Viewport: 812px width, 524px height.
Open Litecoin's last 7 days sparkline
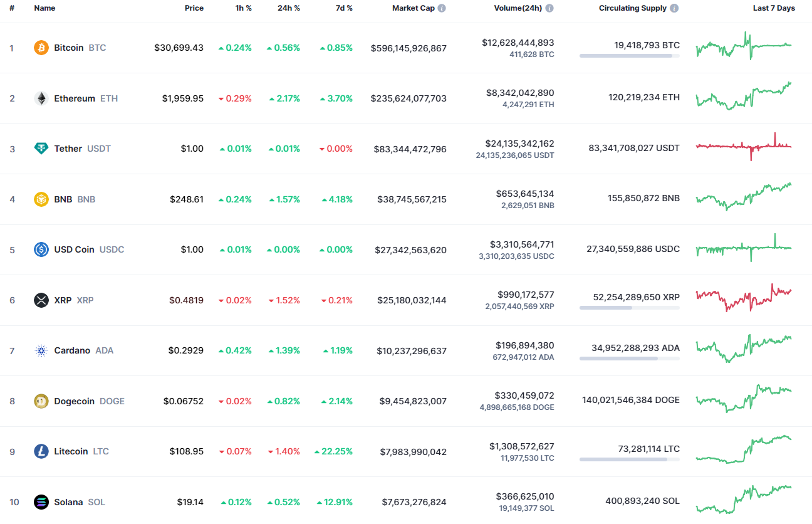[744, 449]
